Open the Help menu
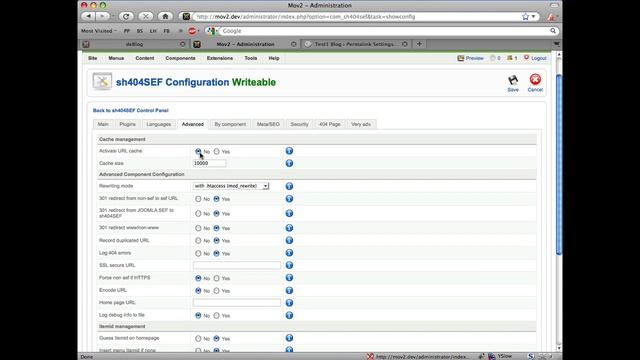The width and height of the screenshot is (640, 360). click(x=274, y=58)
